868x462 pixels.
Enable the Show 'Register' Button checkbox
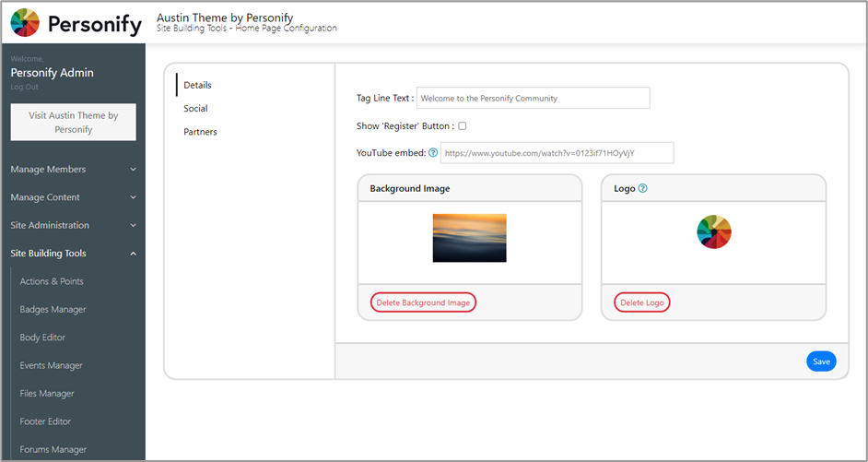pyautogui.click(x=463, y=125)
